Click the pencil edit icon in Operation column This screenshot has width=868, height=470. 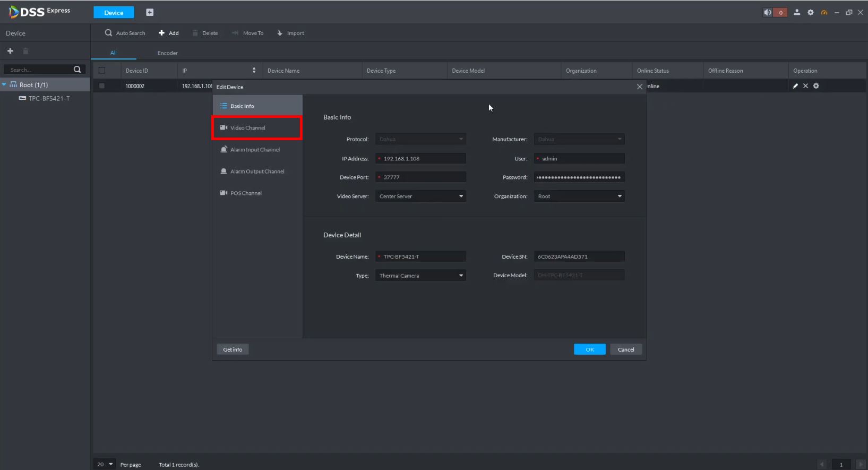click(x=795, y=86)
